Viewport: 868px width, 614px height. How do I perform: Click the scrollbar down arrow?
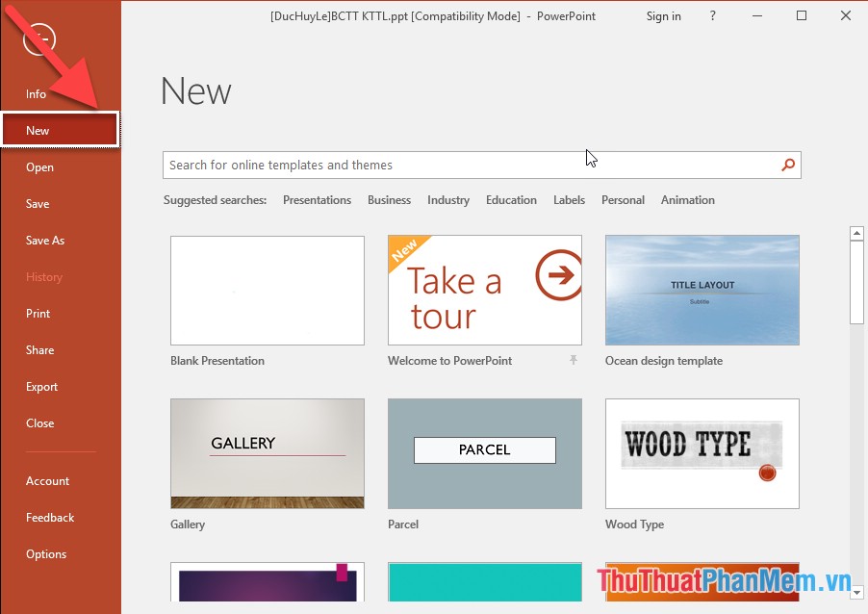856,593
